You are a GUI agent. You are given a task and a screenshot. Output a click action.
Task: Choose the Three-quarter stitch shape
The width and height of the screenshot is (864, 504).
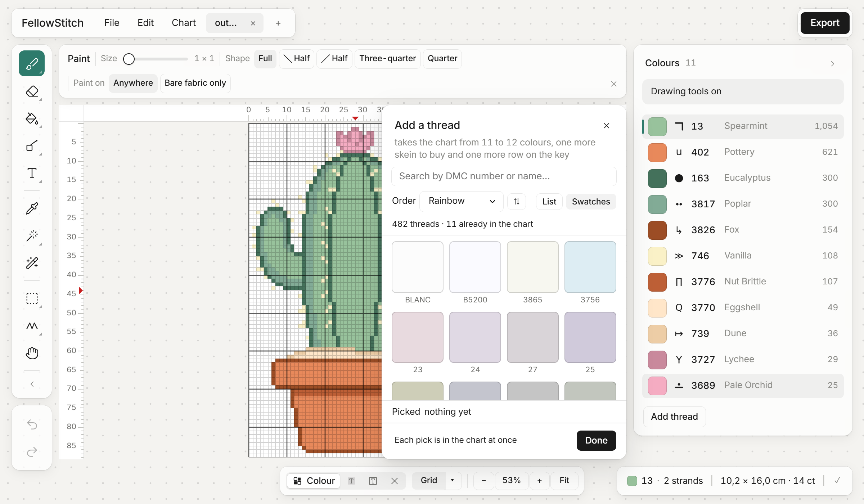tap(387, 59)
